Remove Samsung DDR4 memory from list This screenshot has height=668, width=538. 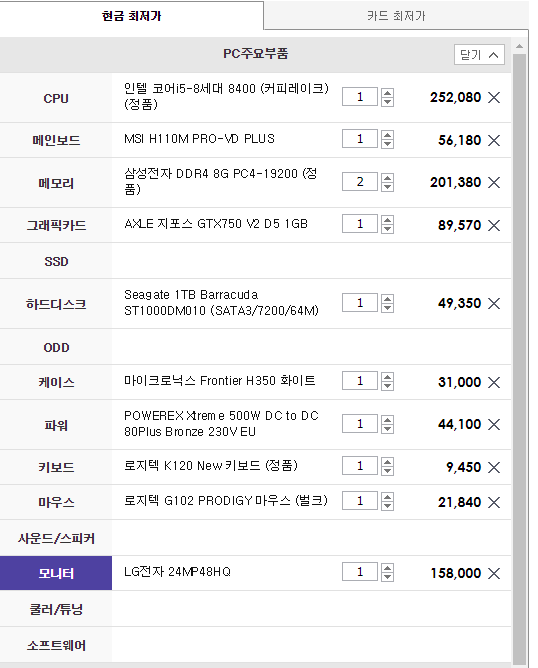pyautogui.click(x=494, y=182)
